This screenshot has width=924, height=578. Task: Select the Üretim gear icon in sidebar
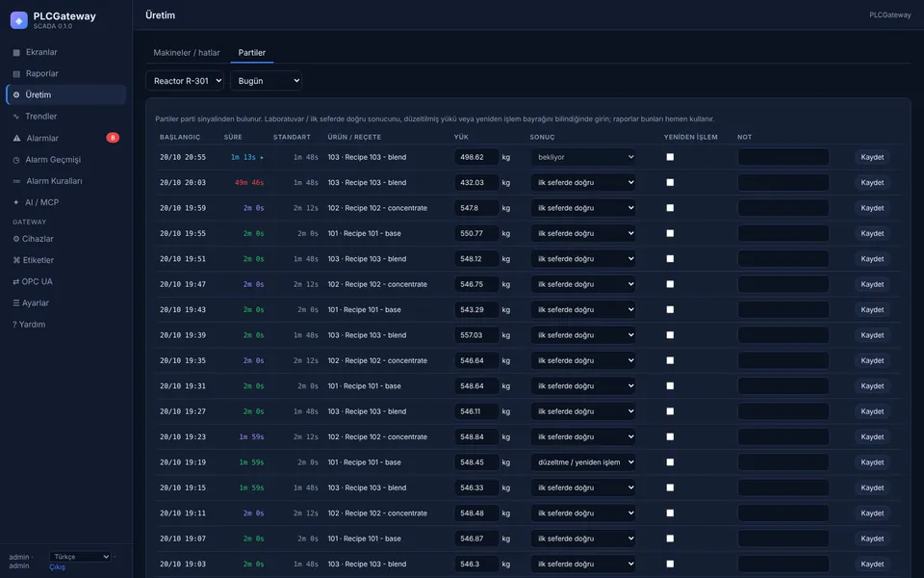(16, 95)
